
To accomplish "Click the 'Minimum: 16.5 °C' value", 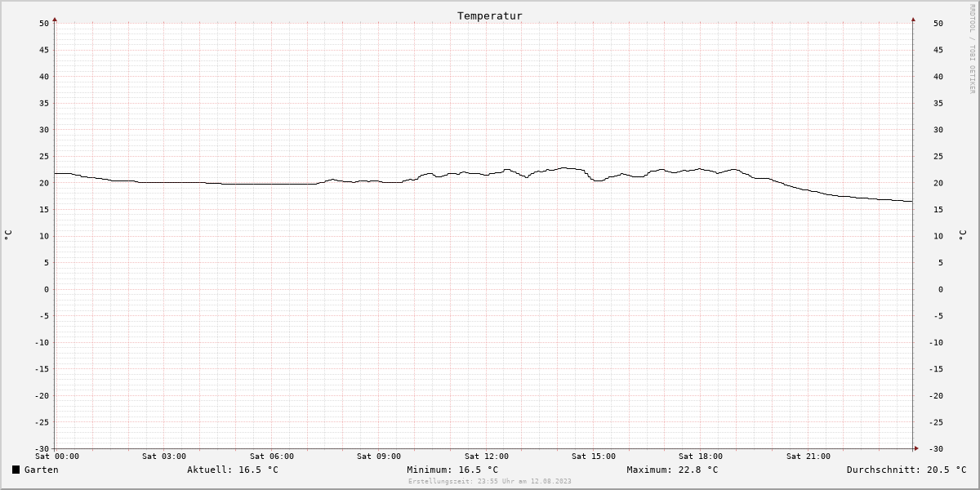I will point(452,470).
